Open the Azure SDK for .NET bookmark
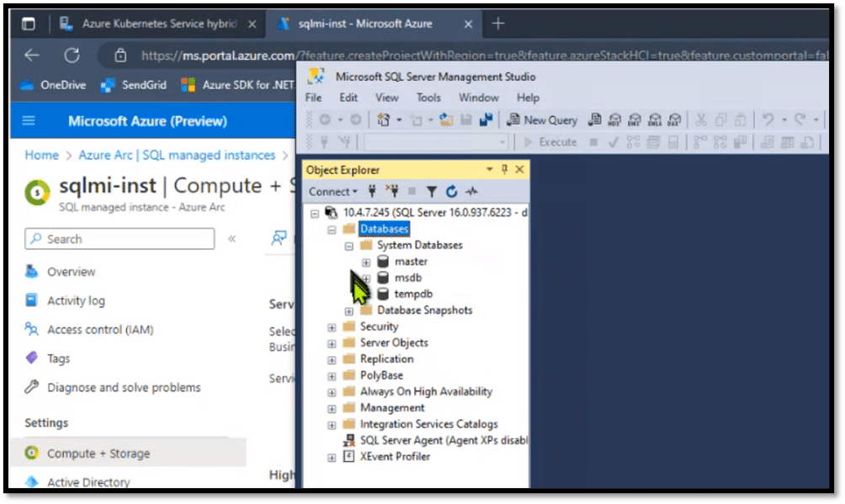The height and width of the screenshot is (504, 845). (x=237, y=85)
